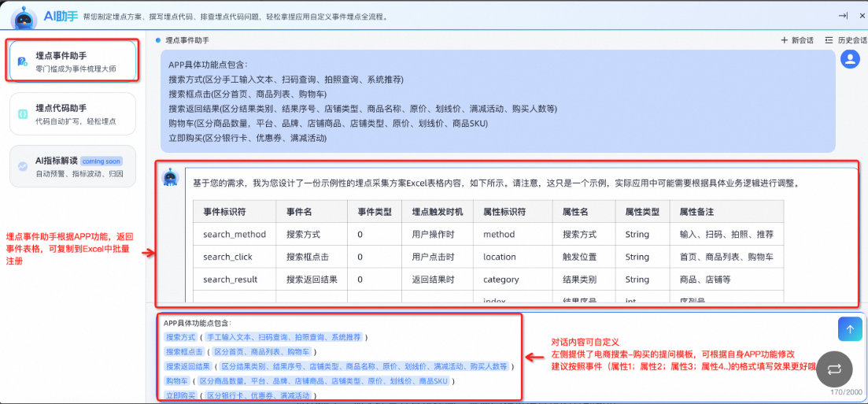This screenshot has width=868, height=404.
Task: Select the AI指标解读 coming soon card
Action: coord(72,166)
